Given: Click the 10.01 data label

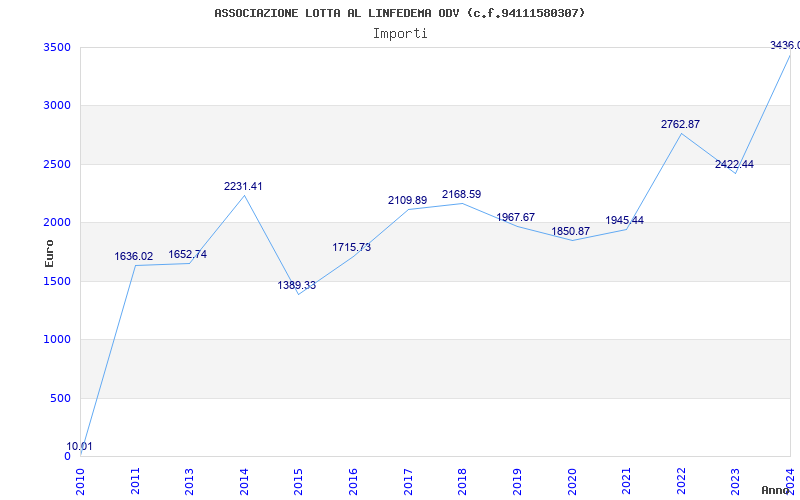Looking at the screenshot, I should [x=80, y=446].
